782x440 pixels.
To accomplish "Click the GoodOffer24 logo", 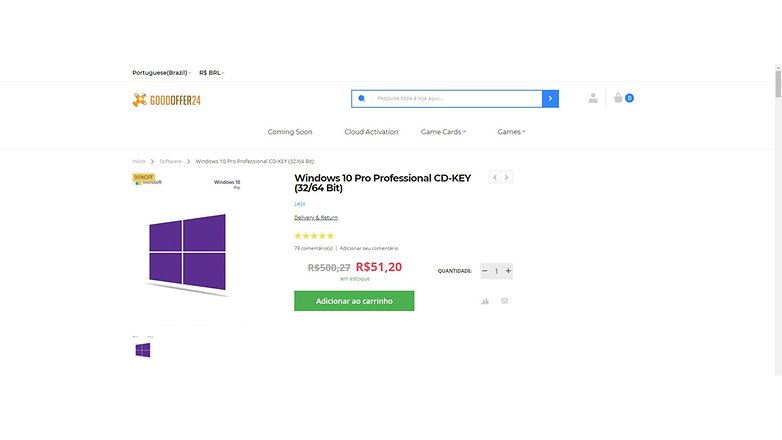I will 167,100.
